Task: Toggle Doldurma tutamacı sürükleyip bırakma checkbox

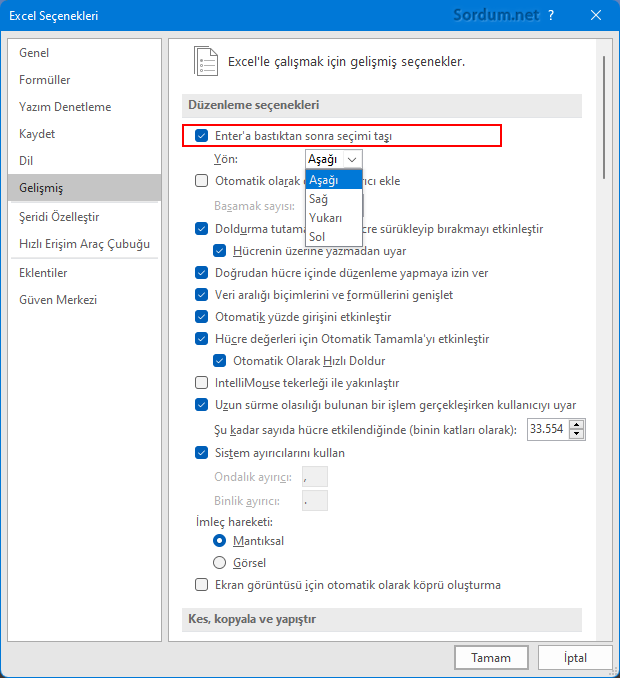Action: click(x=201, y=229)
